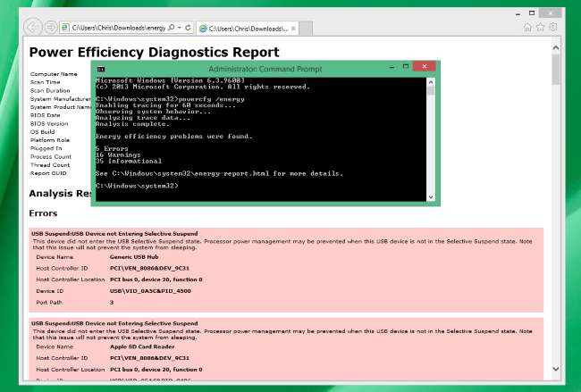Close the Internet Explorer window
The height and width of the screenshot is (392, 581).
(551, 13)
